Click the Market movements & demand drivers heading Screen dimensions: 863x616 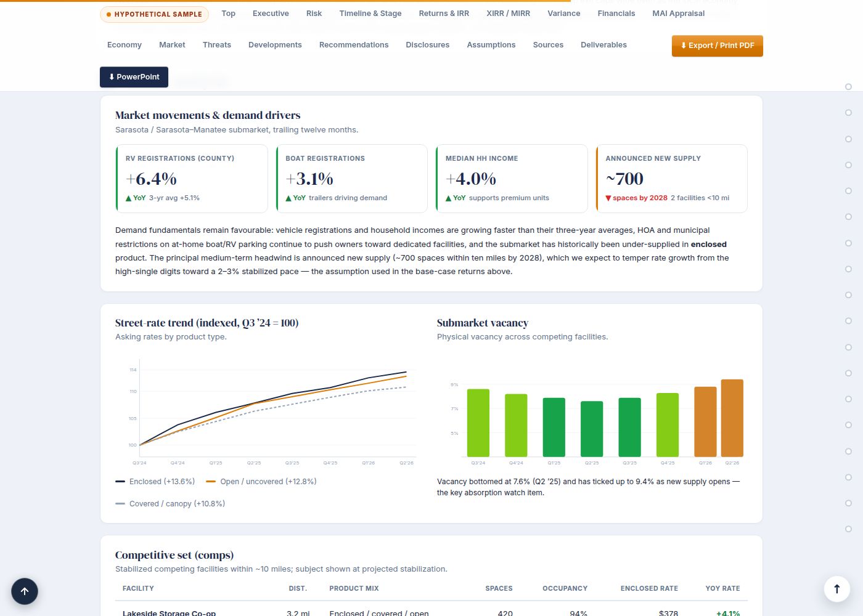[x=208, y=115]
